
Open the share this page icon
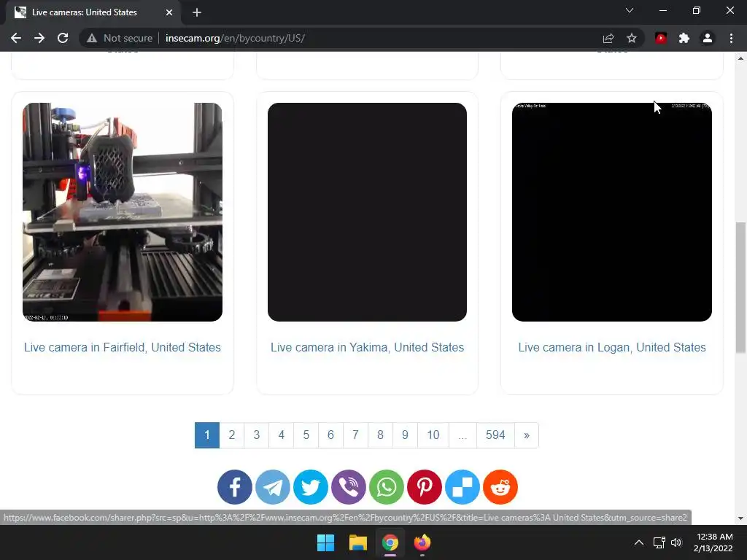point(608,38)
